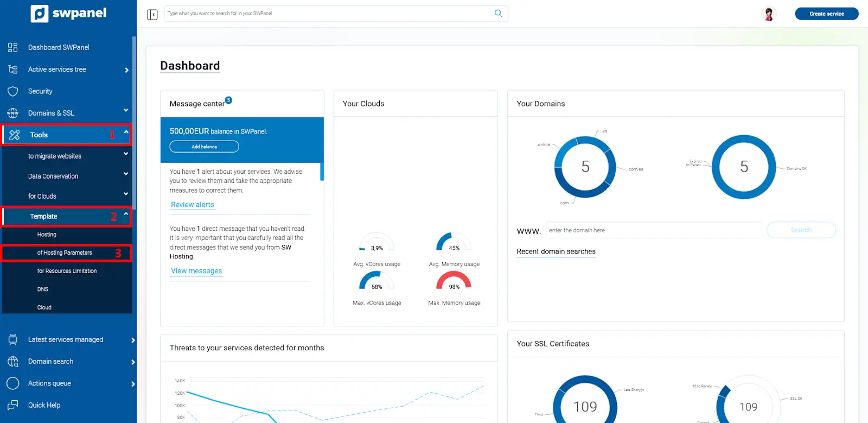The image size is (868, 423).
Task: Click the Dashboard SWPanel grid icon
Action: [13, 47]
